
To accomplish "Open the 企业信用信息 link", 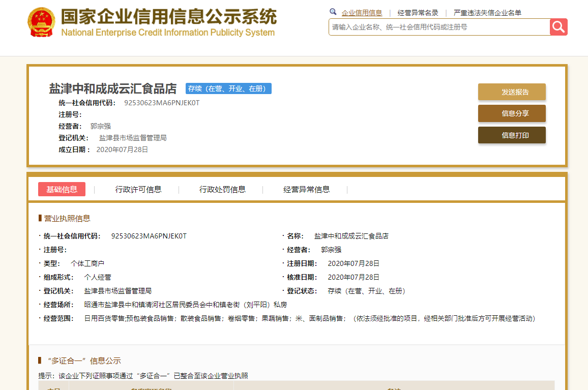I will click(362, 13).
